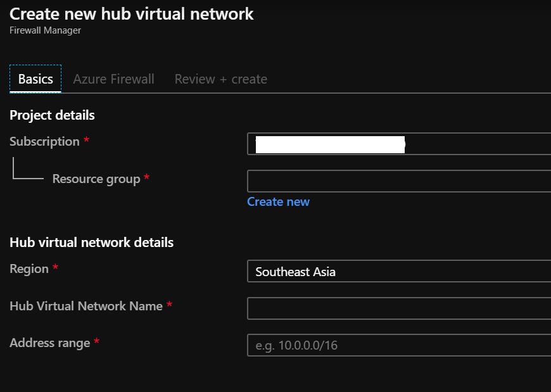Select the Hub virtual network details heading

coord(91,243)
